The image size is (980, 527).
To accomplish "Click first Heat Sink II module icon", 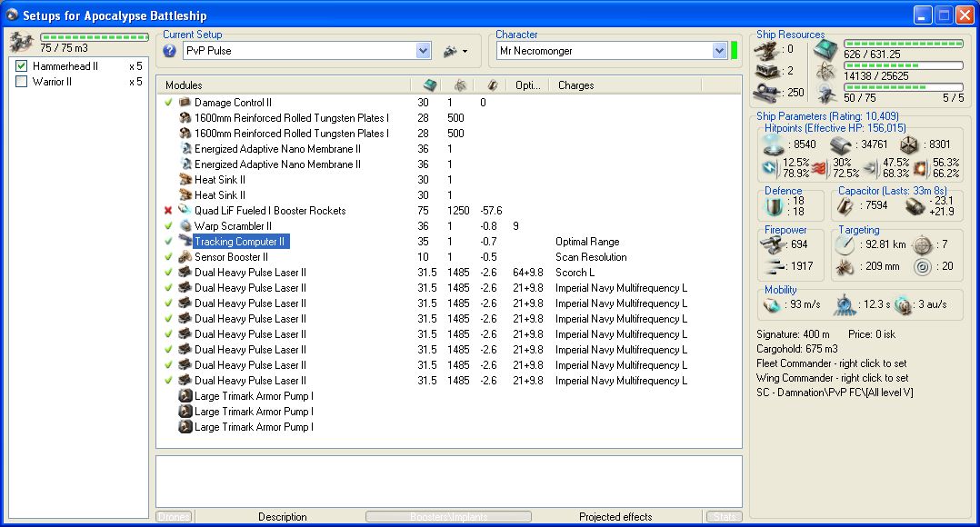I will point(185,179).
